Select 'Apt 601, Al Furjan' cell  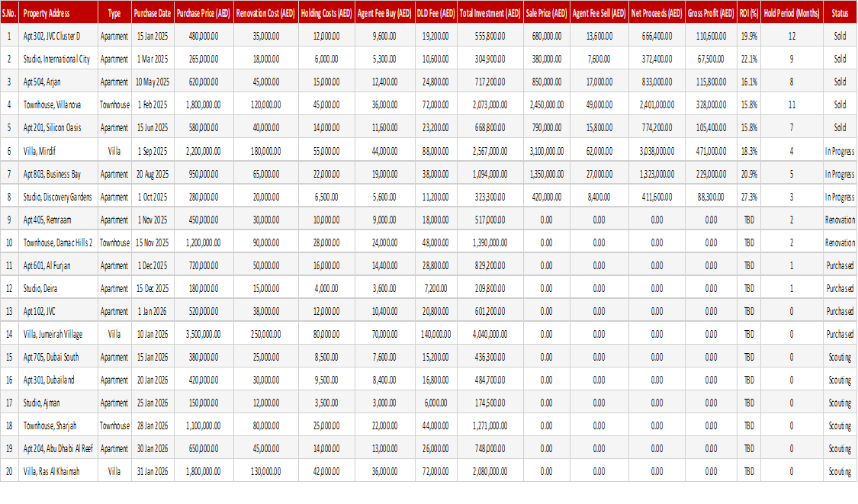click(x=58, y=265)
